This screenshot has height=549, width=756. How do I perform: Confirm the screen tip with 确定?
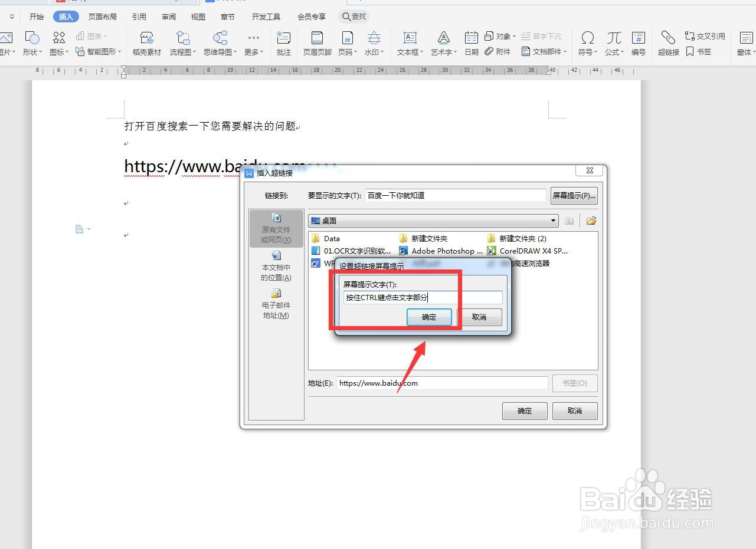[x=429, y=317]
